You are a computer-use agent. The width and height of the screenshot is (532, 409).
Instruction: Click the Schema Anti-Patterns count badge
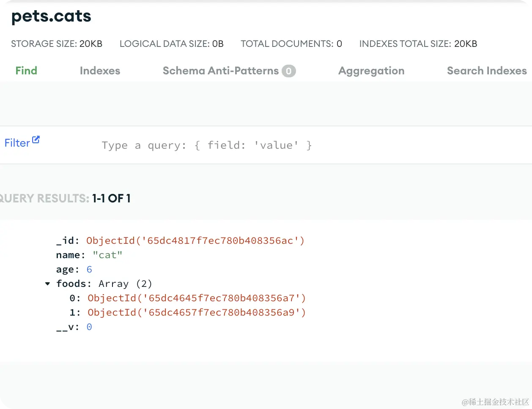click(289, 71)
